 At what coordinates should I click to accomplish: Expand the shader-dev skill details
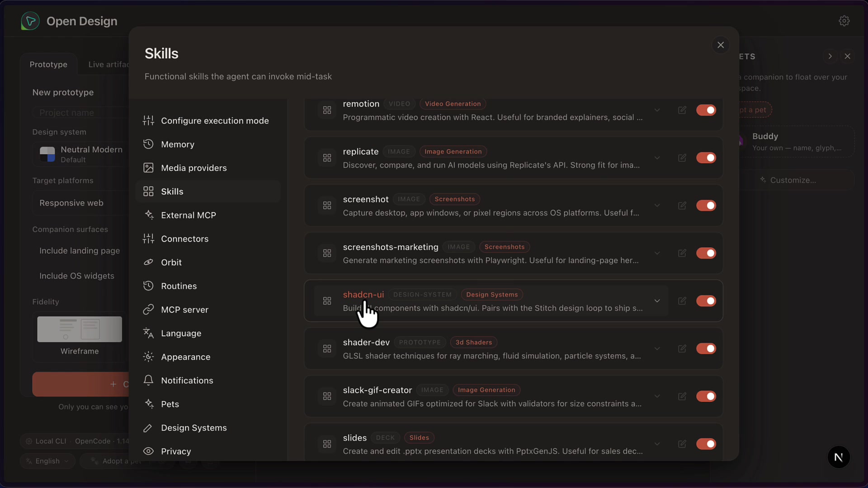657,349
